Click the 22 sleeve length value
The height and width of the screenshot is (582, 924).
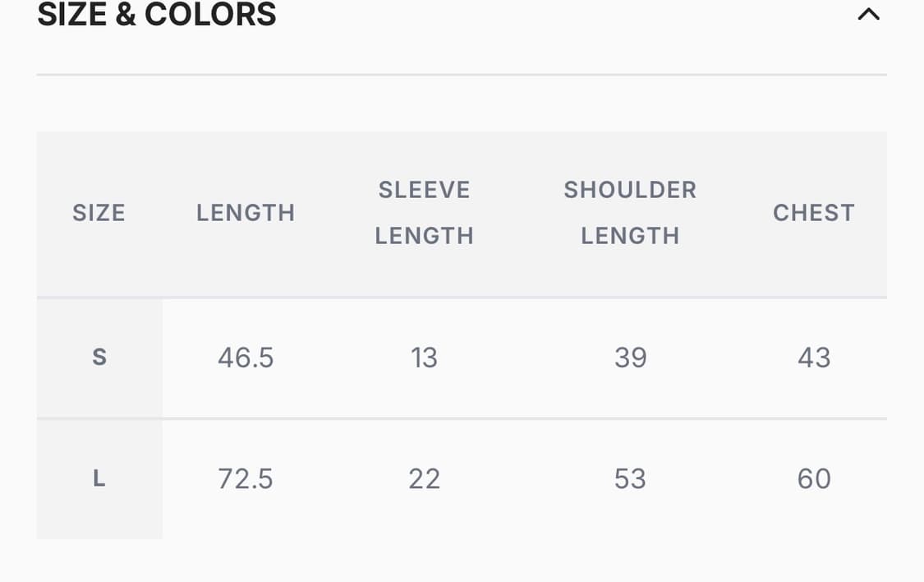click(x=424, y=478)
